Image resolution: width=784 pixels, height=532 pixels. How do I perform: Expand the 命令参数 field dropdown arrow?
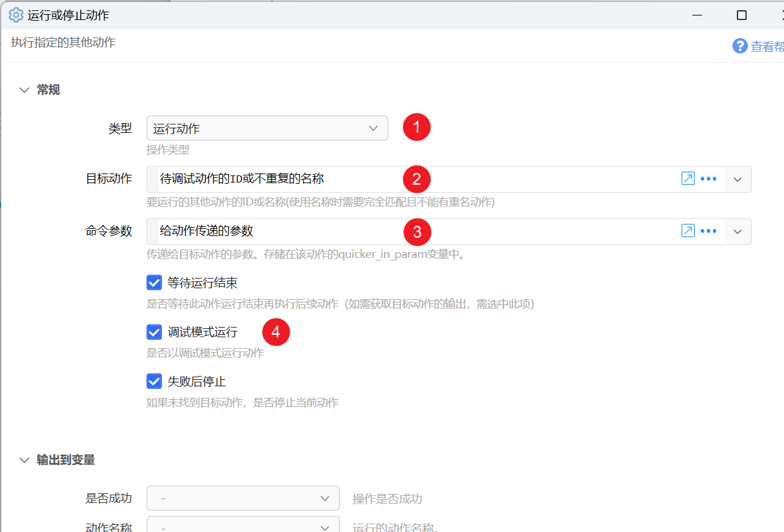pyautogui.click(x=738, y=232)
